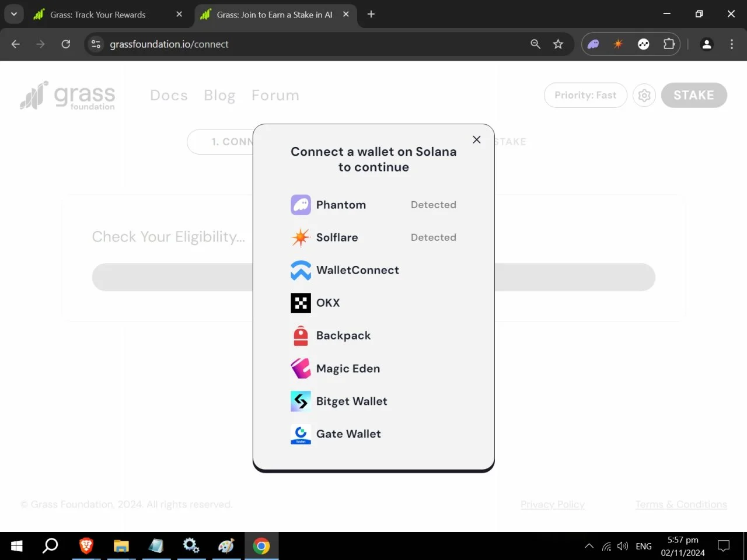Choose Backpack text option
The width and height of the screenshot is (747, 560).
(x=343, y=335)
